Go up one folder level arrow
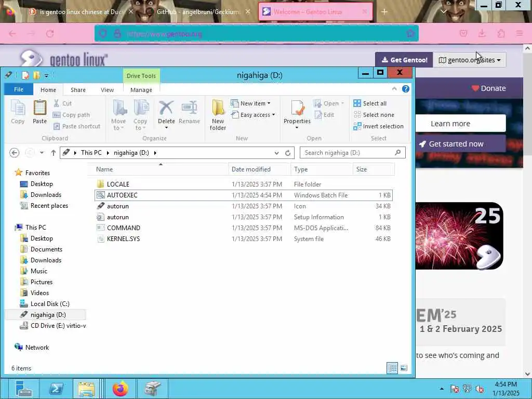This screenshot has width=532, height=399. [54, 153]
